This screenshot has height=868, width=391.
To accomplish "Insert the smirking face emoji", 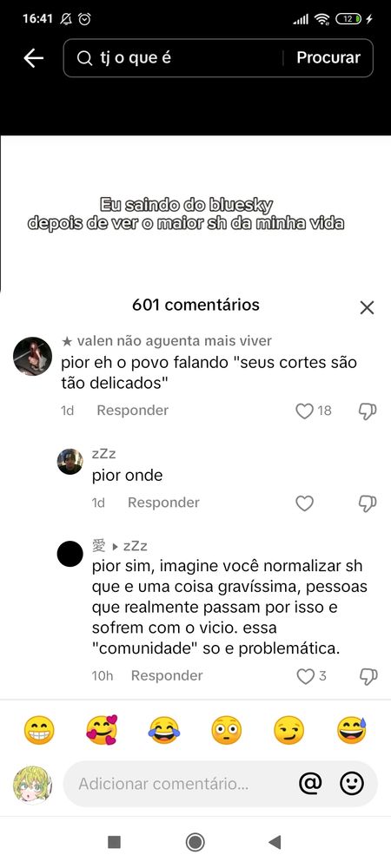I will click(289, 730).
